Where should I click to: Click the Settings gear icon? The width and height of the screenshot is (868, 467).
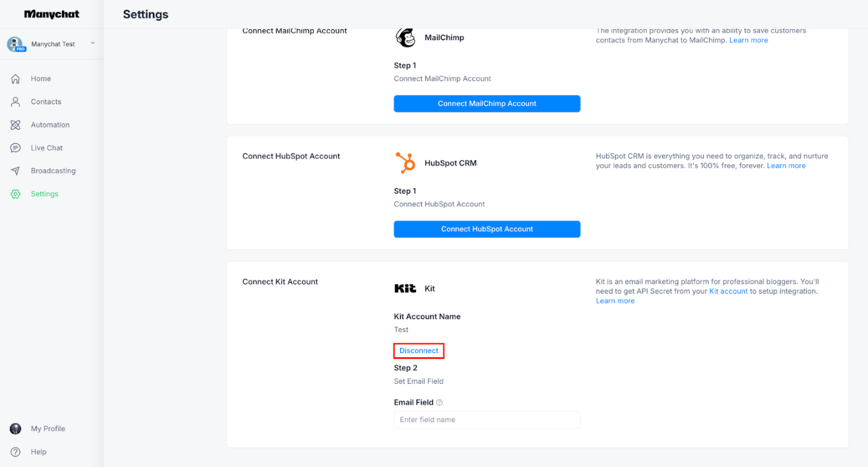point(16,194)
